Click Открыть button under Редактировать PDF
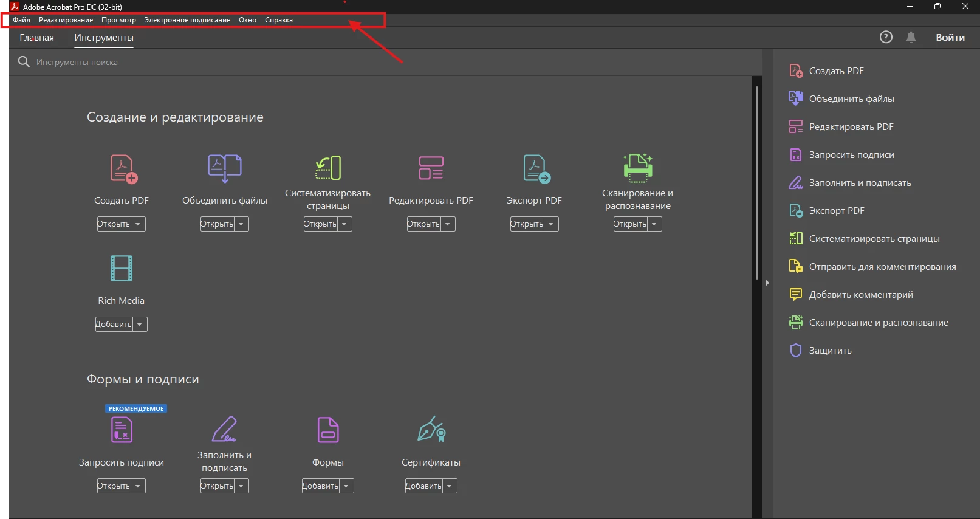Screen dimensions: 980x519 click(x=424, y=224)
